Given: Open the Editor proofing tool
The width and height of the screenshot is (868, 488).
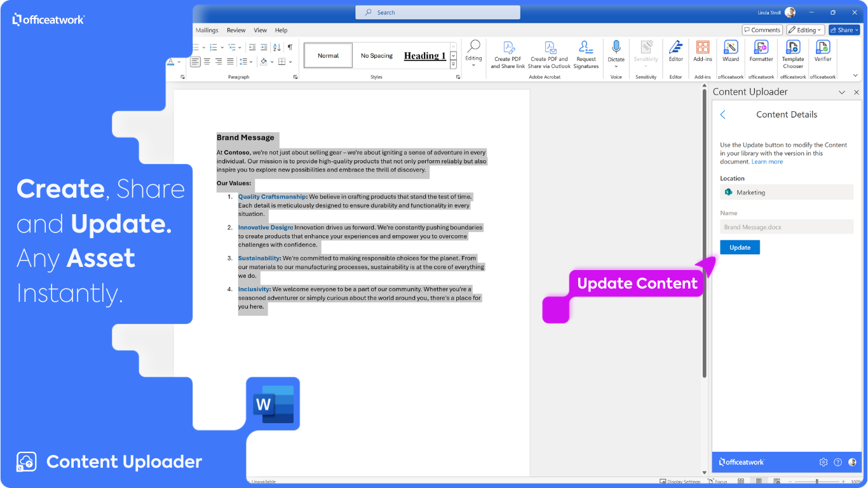Looking at the screenshot, I should click(x=675, y=51).
